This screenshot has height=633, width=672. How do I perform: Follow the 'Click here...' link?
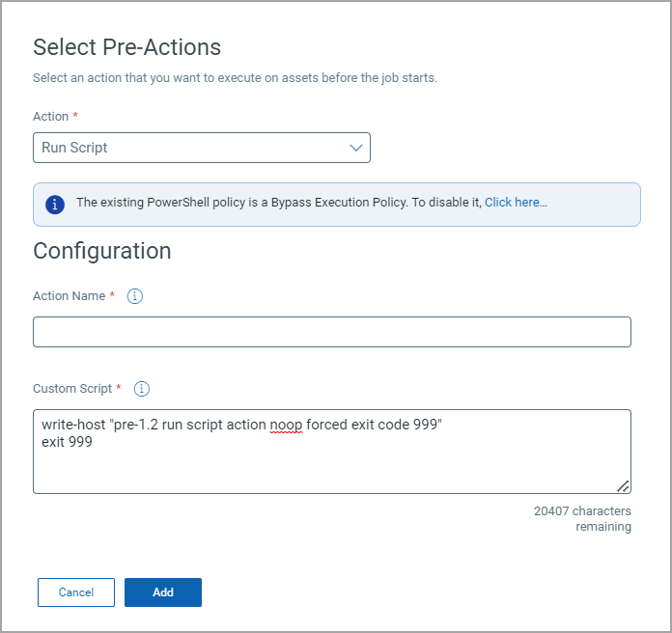click(516, 203)
